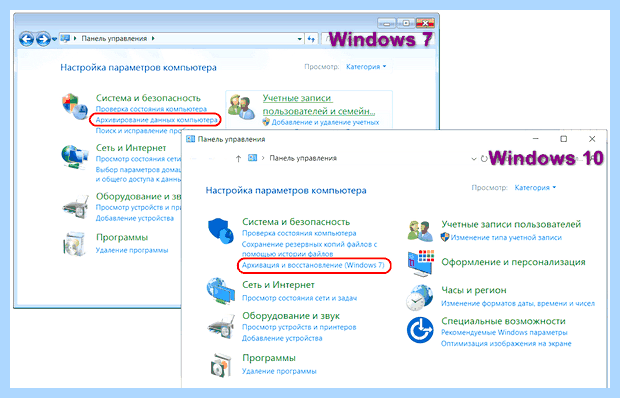Click computer icon in Windows 7 address bar
Viewport: 620px width, 398px height.
point(65,38)
